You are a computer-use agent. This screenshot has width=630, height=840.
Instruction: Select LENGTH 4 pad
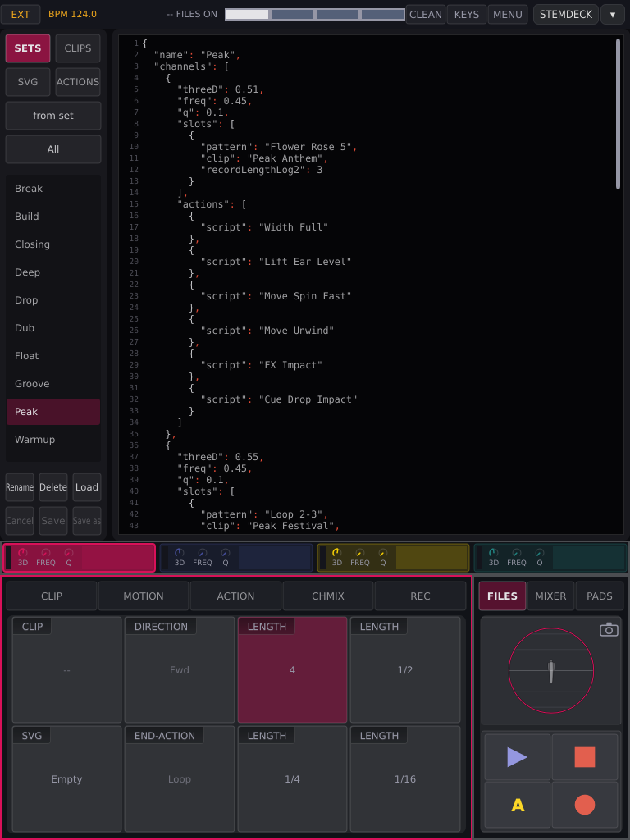(293, 669)
